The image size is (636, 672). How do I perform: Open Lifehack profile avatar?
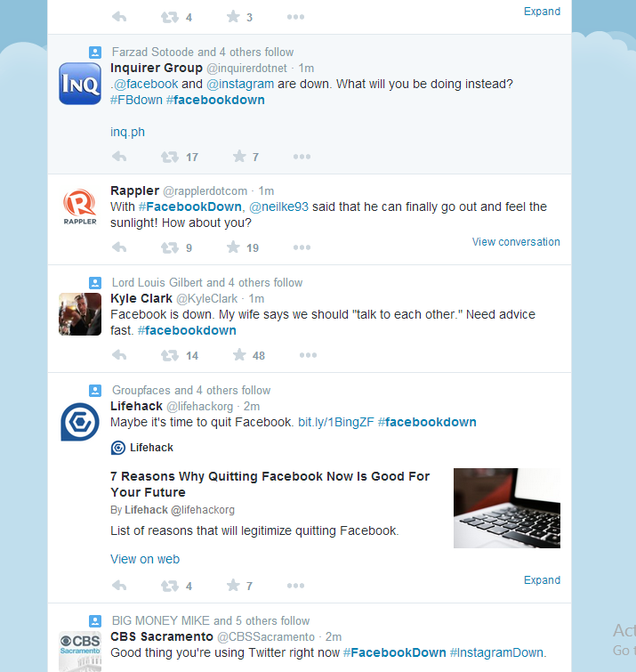80,422
